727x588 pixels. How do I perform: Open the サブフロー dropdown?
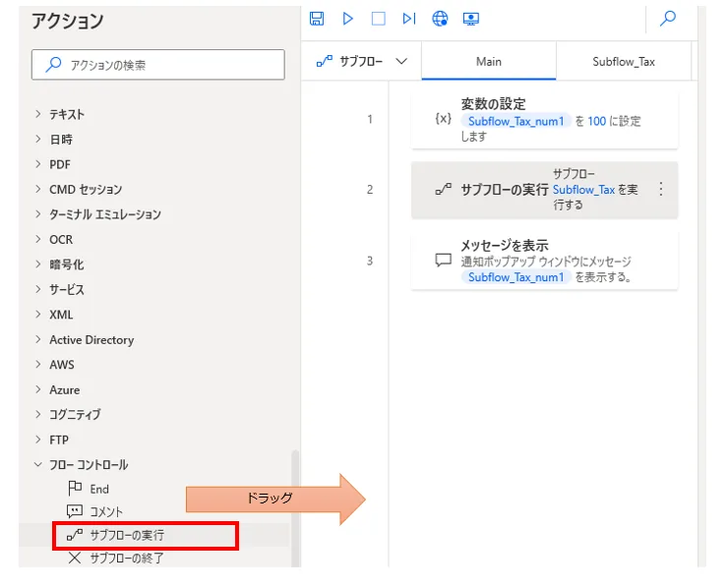[361, 61]
